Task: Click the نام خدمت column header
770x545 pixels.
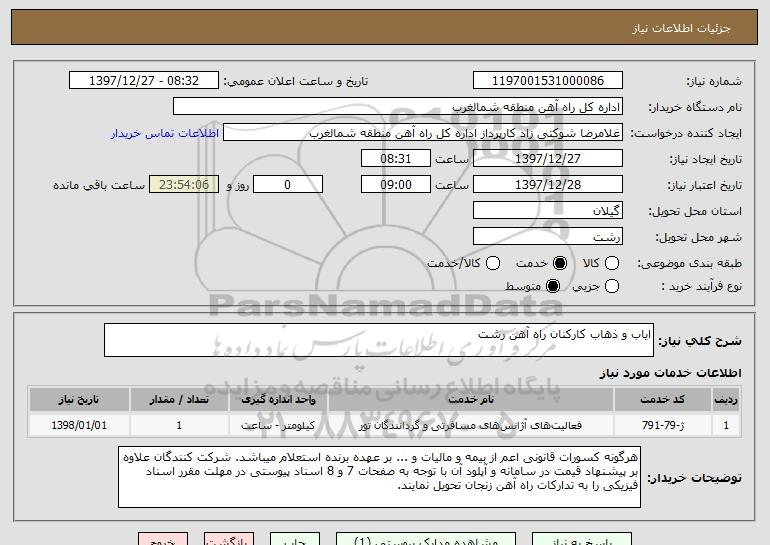Action: coord(471,400)
